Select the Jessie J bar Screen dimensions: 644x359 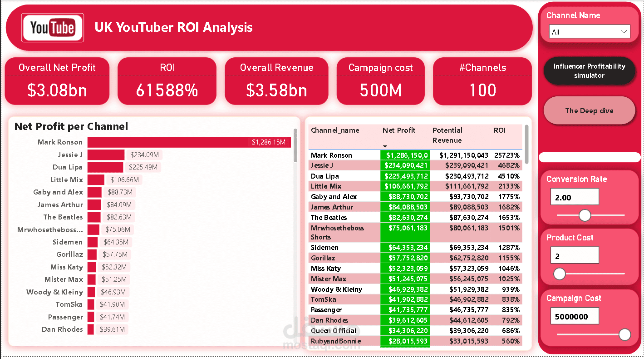(106, 155)
